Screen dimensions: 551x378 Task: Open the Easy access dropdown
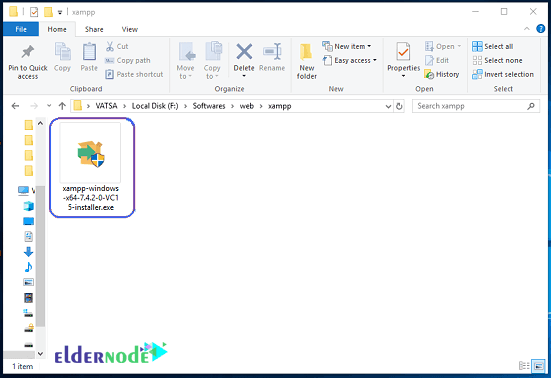pos(350,60)
